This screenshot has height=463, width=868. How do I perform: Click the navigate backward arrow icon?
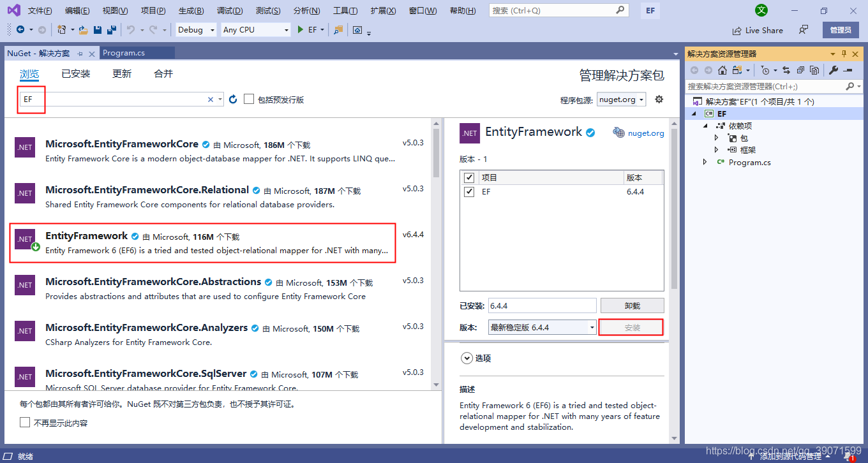tap(20, 30)
